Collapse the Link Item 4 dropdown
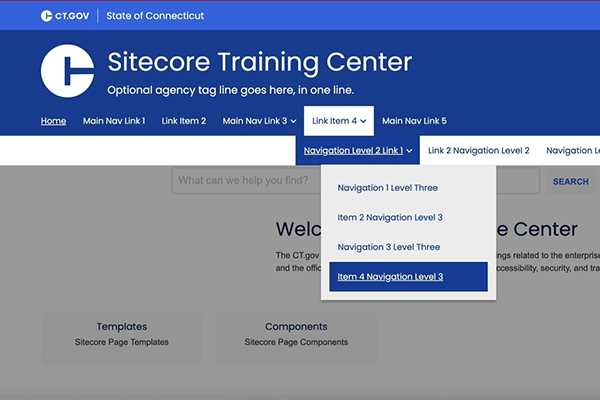600x400 pixels. (339, 122)
